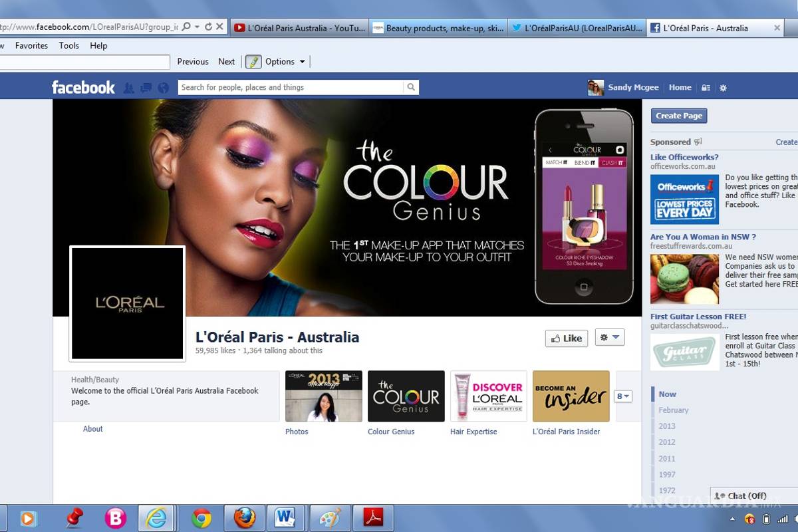798x532 pixels.
Task: Click the highlighter pen icon beside Options
Action: [x=253, y=61]
